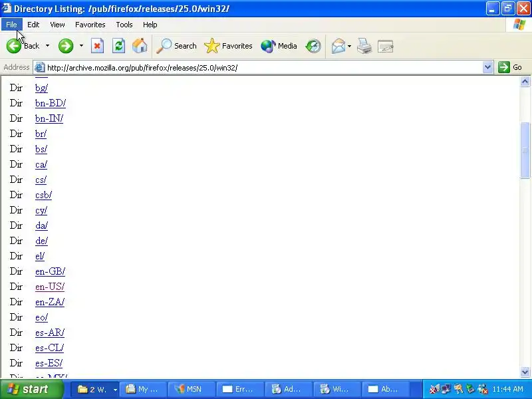
Task: Open the es-ES/ directory link
Action: tap(49, 363)
